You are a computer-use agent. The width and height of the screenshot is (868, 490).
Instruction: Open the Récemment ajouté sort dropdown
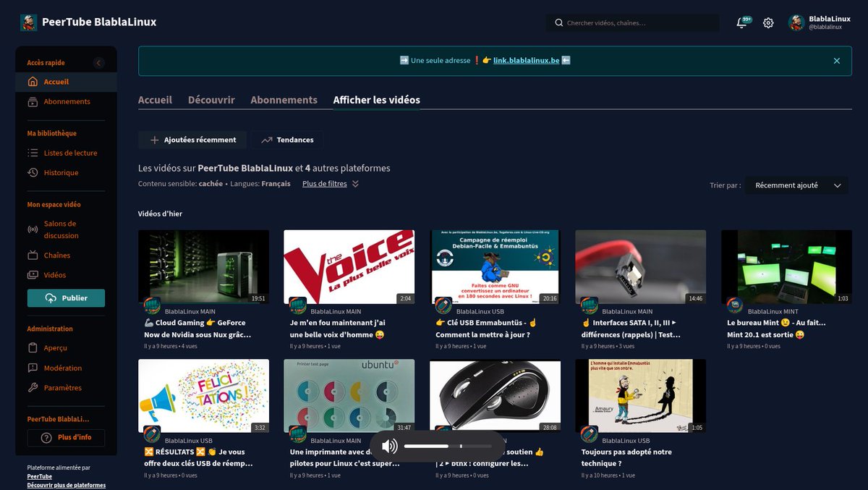[x=796, y=185]
